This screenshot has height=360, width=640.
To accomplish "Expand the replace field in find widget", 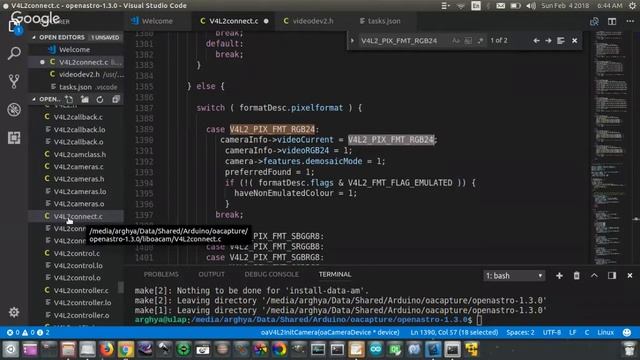I will [x=352, y=40].
